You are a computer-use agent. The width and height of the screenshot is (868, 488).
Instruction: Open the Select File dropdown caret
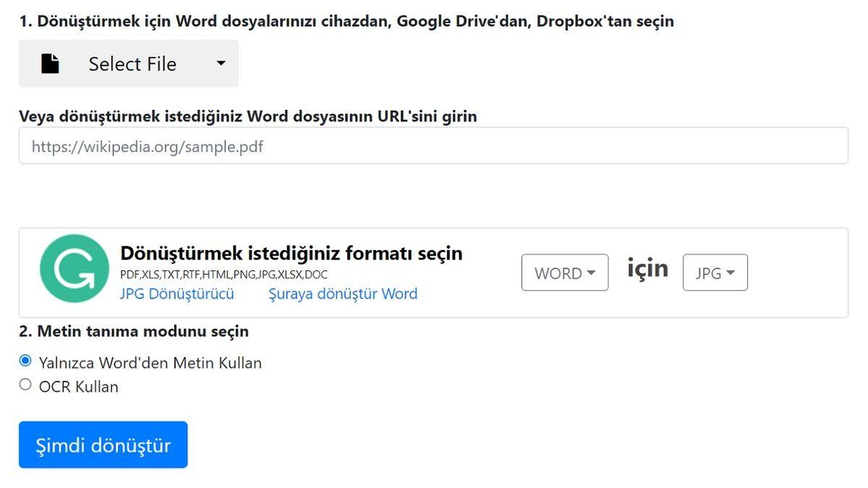pos(223,64)
